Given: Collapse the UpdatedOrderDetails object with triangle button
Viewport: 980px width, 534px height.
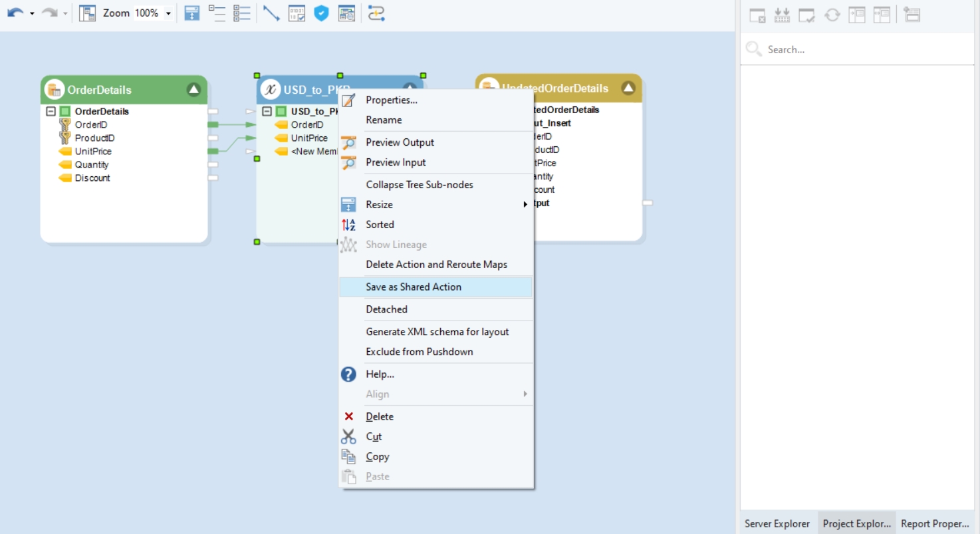Looking at the screenshot, I should point(628,88).
